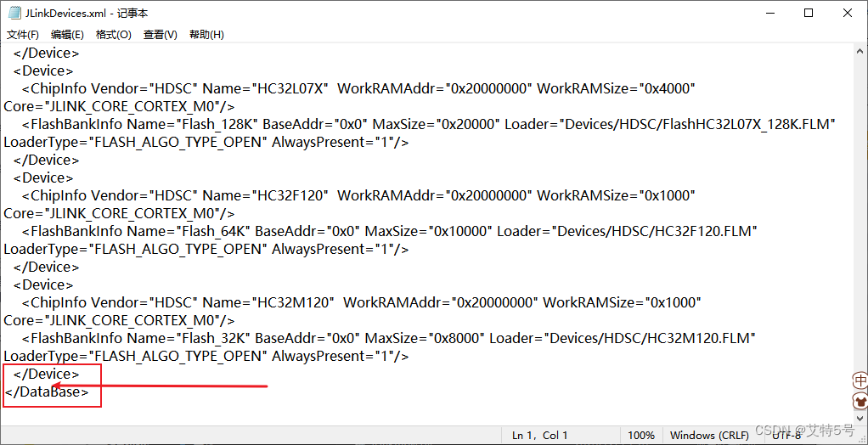Click the 100% zoom status entry
The image size is (868, 445).
(x=641, y=436)
